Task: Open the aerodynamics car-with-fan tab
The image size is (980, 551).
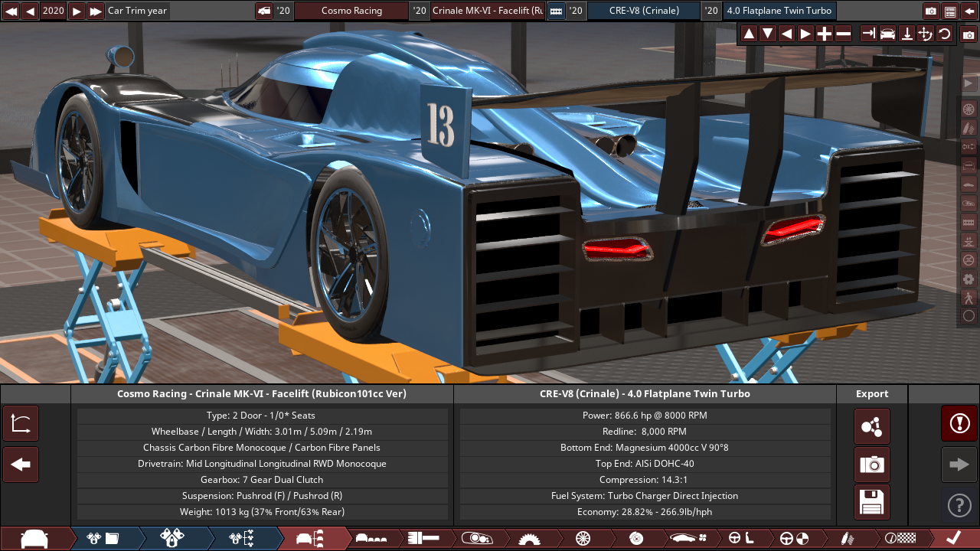Action: click(x=688, y=539)
